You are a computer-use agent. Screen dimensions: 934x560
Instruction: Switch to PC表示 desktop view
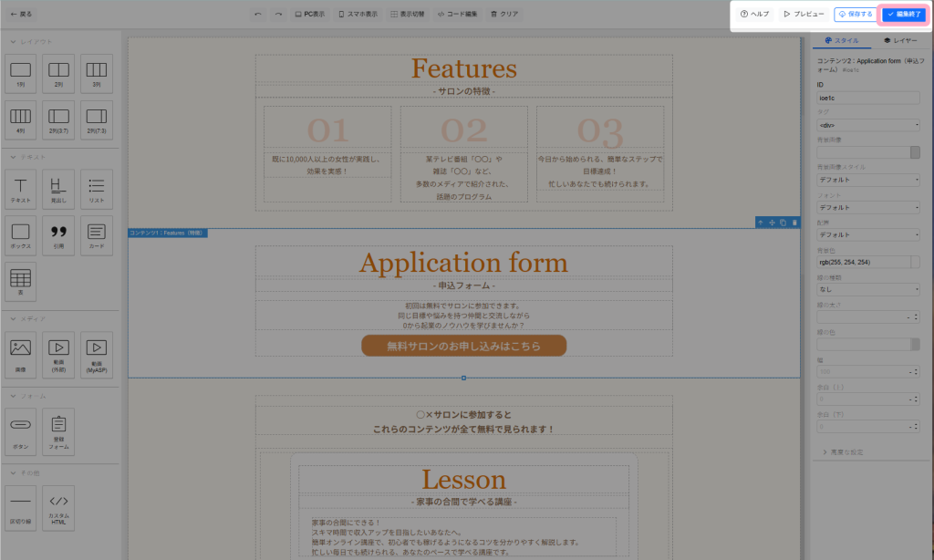coord(309,15)
